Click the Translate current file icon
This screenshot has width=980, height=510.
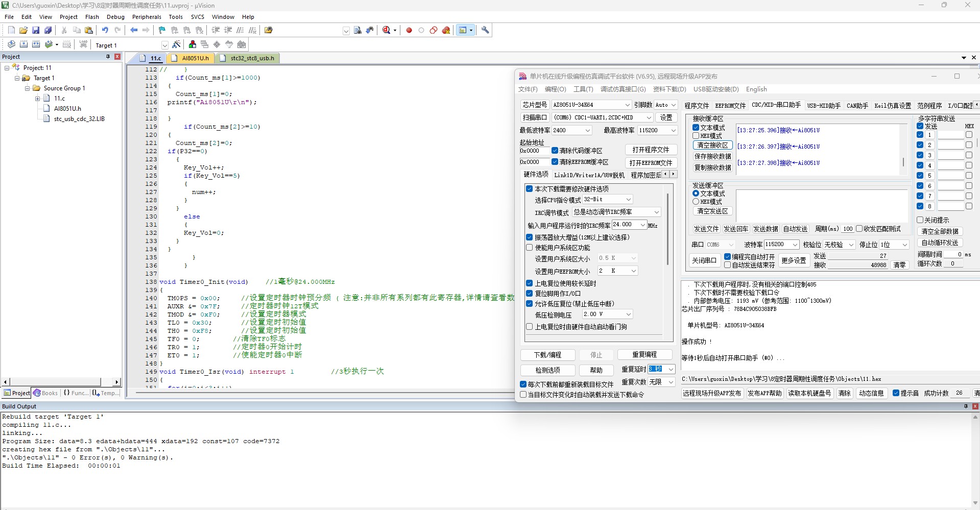tap(11, 44)
